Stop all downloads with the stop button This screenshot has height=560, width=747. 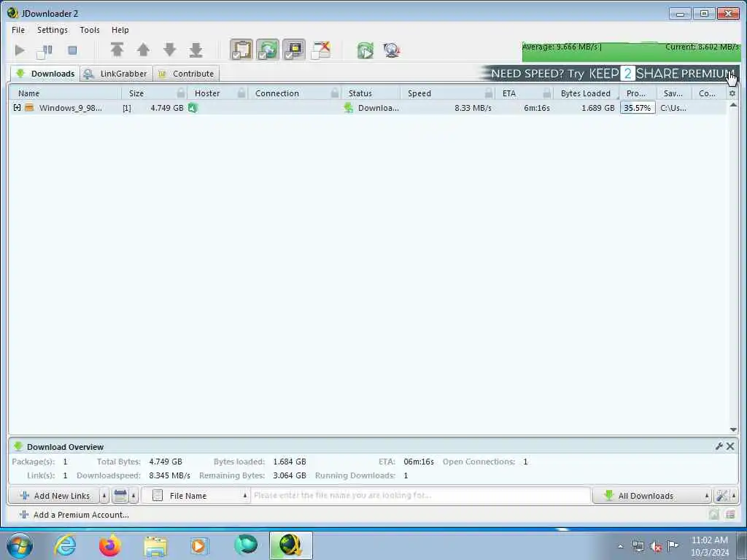[72, 50]
